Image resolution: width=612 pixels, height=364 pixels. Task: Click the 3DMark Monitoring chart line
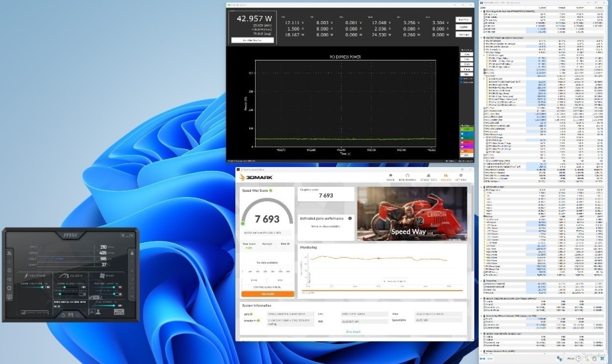(378, 258)
